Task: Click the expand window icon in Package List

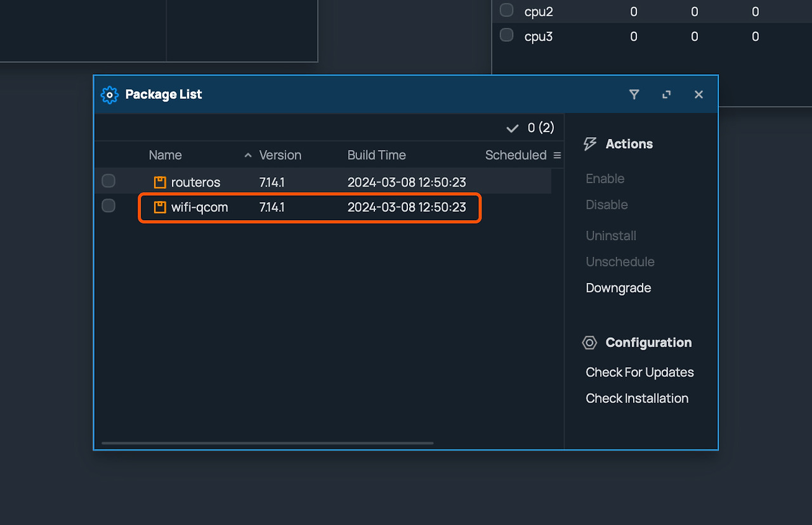Action: pos(666,95)
